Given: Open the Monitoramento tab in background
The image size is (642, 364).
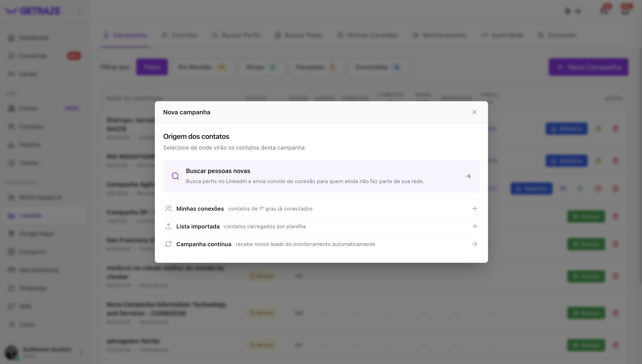Looking at the screenshot, I should [440, 35].
